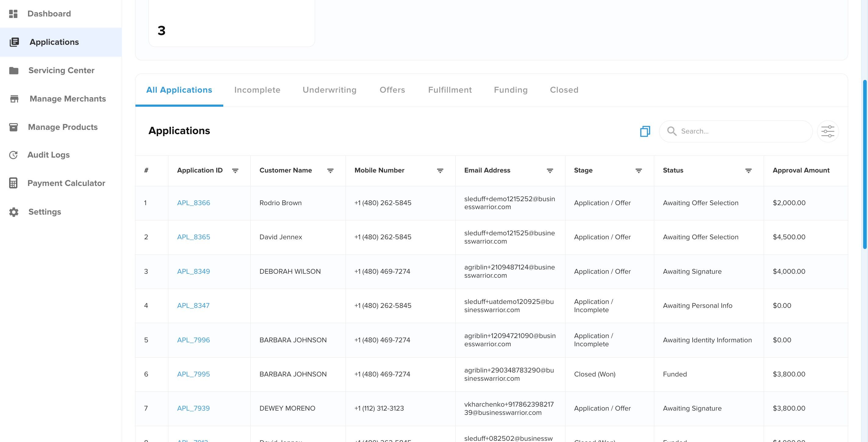868x442 pixels.
Task: Click the Payment Calculator icon
Action: (x=13, y=183)
